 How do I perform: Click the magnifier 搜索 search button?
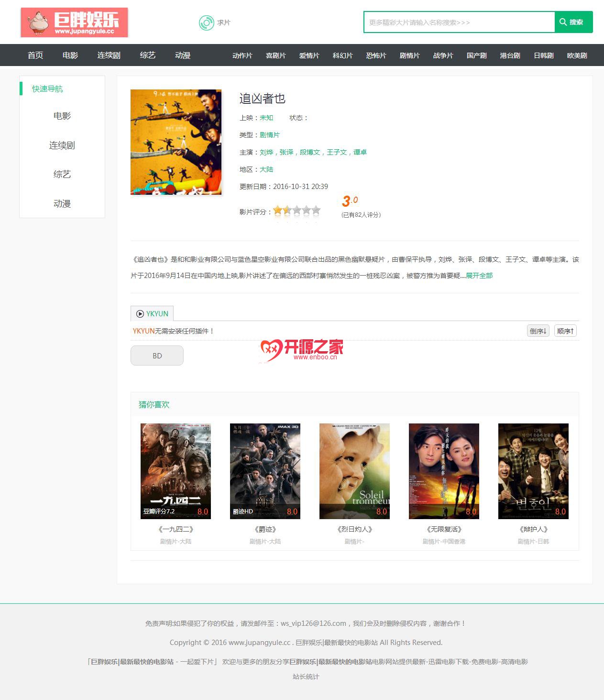point(573,22)
